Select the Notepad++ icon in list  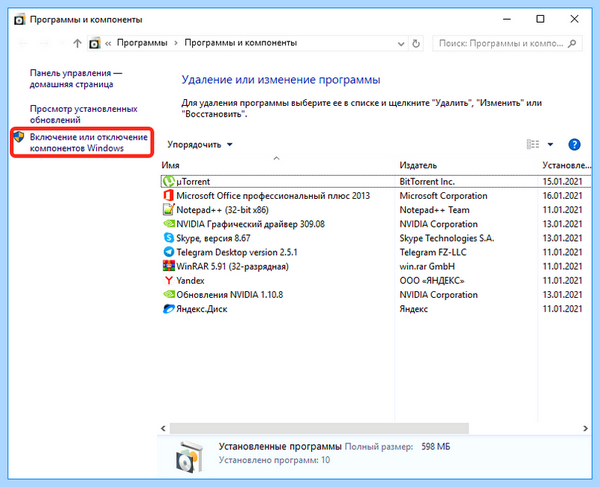[x=168, y=210]
